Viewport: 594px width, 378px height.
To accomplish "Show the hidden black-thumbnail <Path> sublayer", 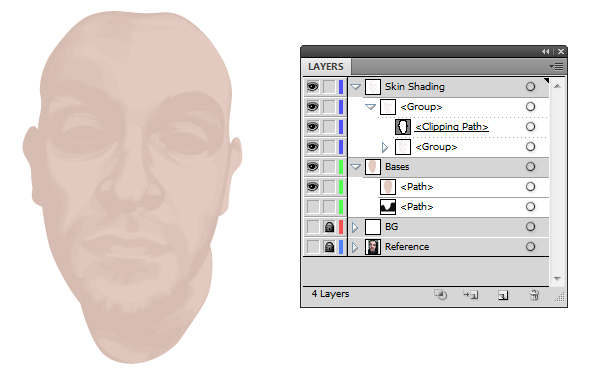I will point(313,207).
